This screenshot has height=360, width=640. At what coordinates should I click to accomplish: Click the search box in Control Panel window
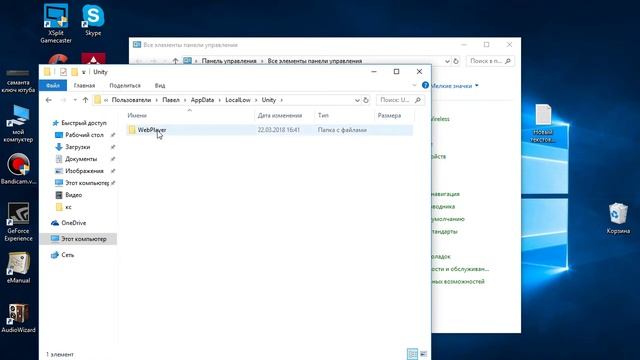(490, 61)
